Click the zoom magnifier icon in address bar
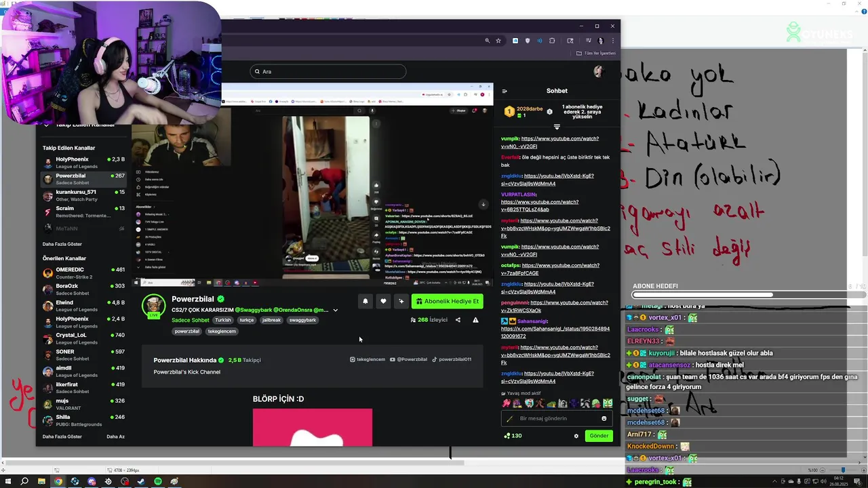868x488 pixels. pyautogui.click(x=487, y=41)
